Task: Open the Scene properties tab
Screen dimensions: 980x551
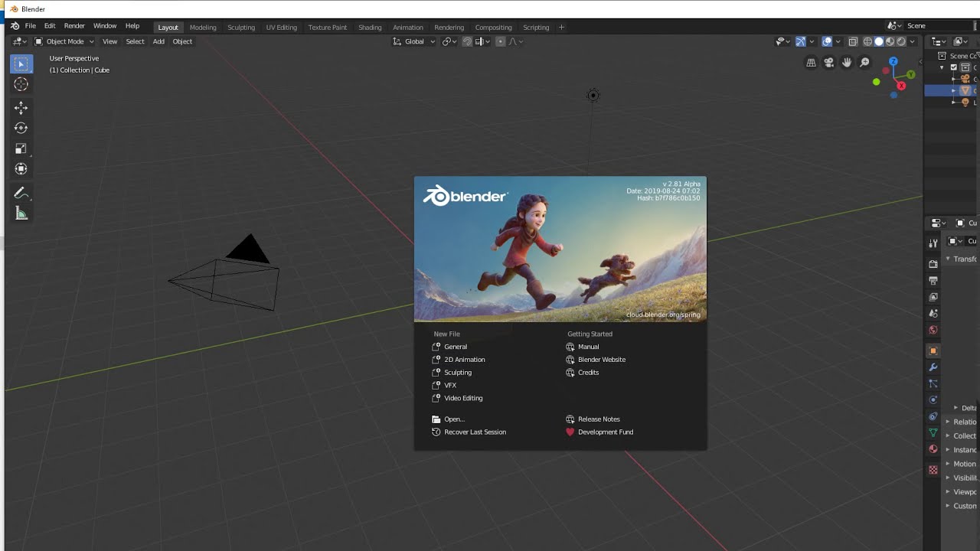Action: click(933, 314)
